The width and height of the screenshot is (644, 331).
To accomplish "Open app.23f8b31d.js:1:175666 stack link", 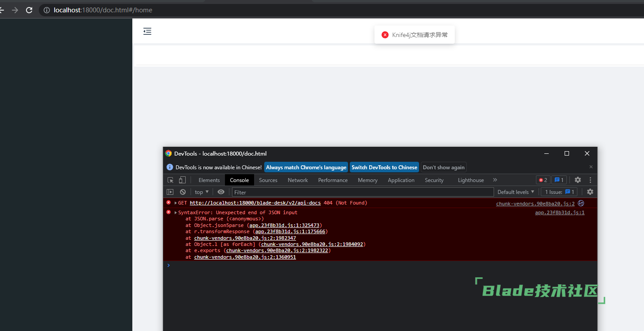I will (x=290, y=231).
